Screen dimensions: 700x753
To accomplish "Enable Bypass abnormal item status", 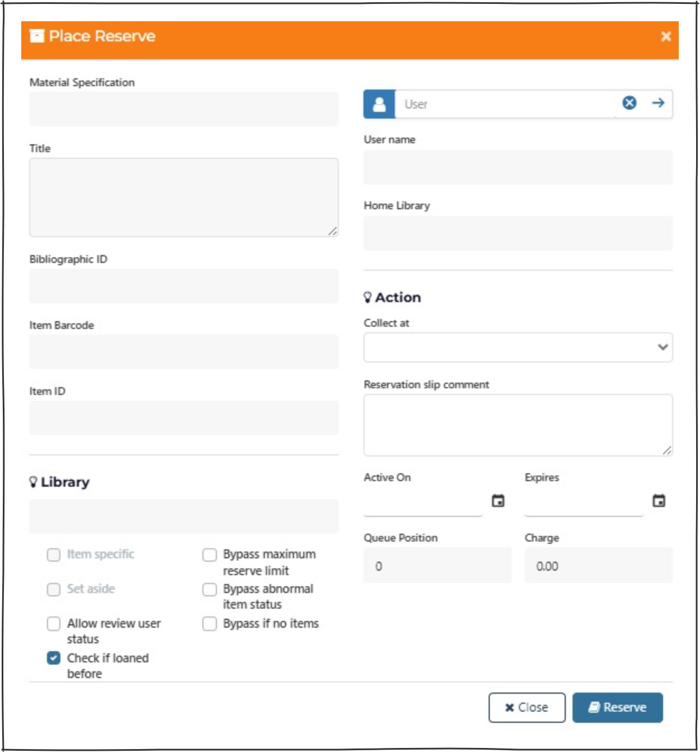I will 210,589.
